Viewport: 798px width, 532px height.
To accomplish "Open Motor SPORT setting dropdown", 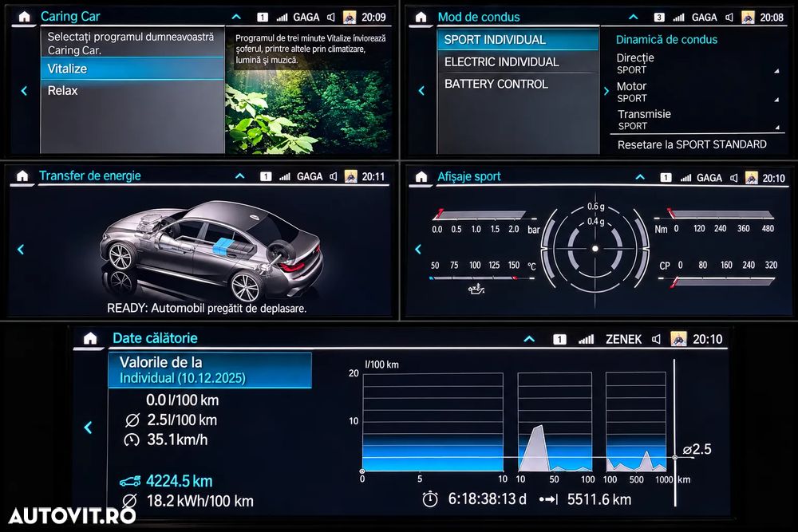I will click(697, 92).
